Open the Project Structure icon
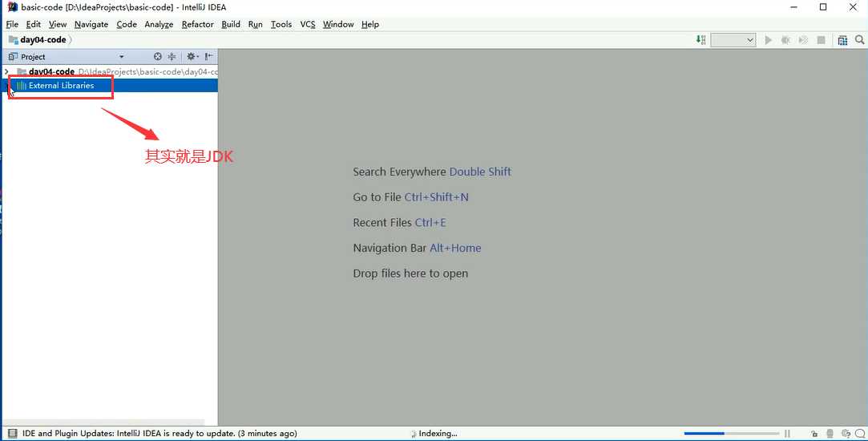Image resolution: width=868 pixels, height=441 pixels. pos(842,40)
